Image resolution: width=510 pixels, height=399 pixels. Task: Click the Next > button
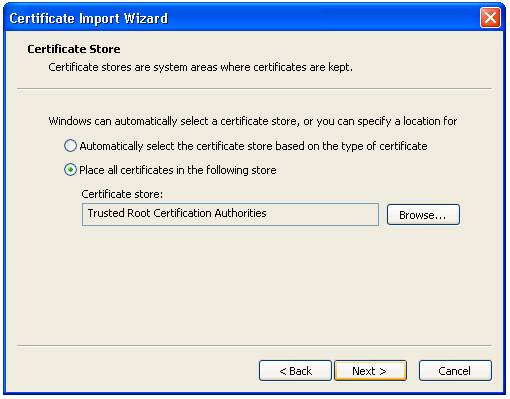tap(370, 370)
